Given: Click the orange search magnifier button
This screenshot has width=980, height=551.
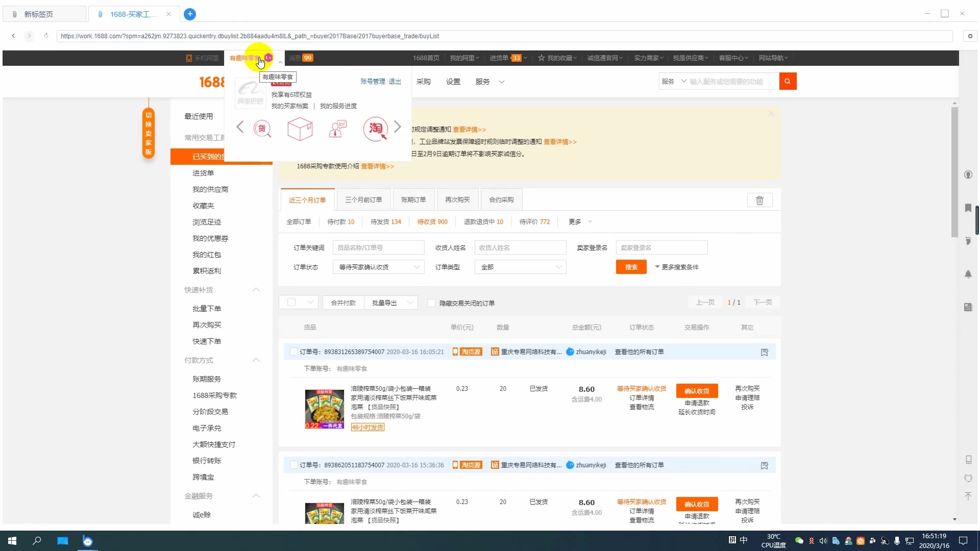Looking at the screenshot, I should [788, 81].
